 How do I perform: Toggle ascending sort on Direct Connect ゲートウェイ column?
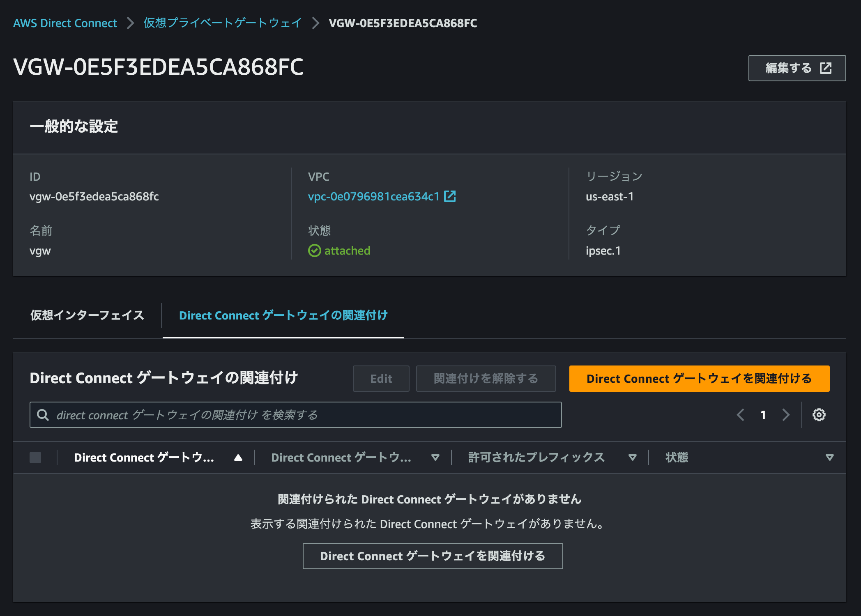[x=239, y=457]
